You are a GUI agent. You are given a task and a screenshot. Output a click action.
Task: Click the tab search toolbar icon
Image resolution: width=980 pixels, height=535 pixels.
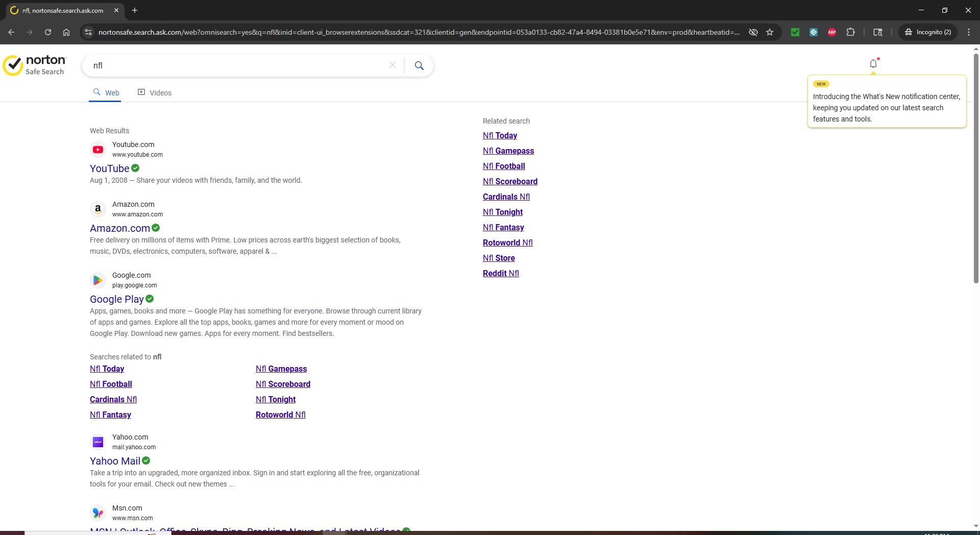878,32
